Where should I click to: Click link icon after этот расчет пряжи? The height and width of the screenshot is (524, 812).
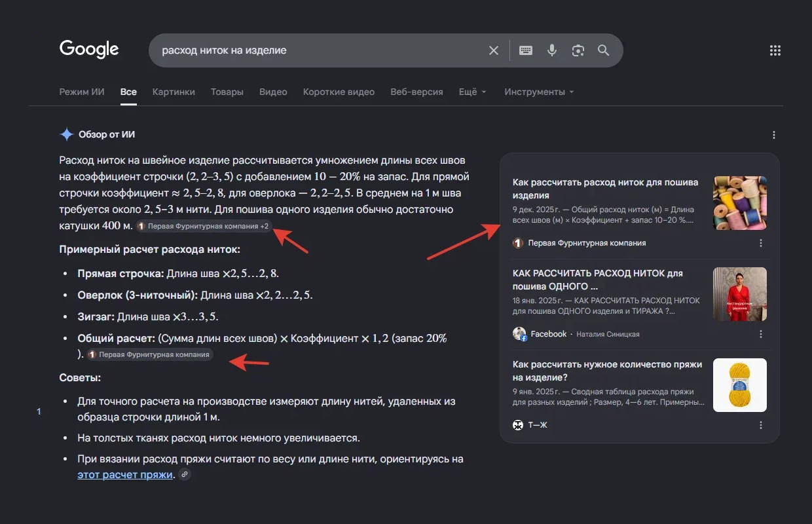point(185,475)
